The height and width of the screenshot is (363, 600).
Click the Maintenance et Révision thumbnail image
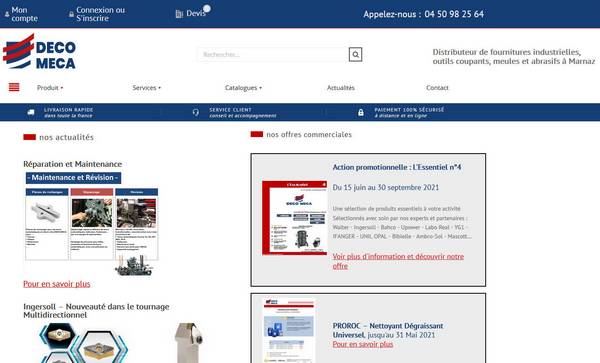[92, 223]
